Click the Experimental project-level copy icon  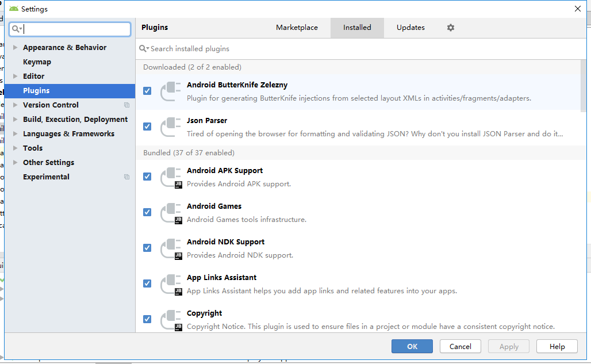(126, 177)
